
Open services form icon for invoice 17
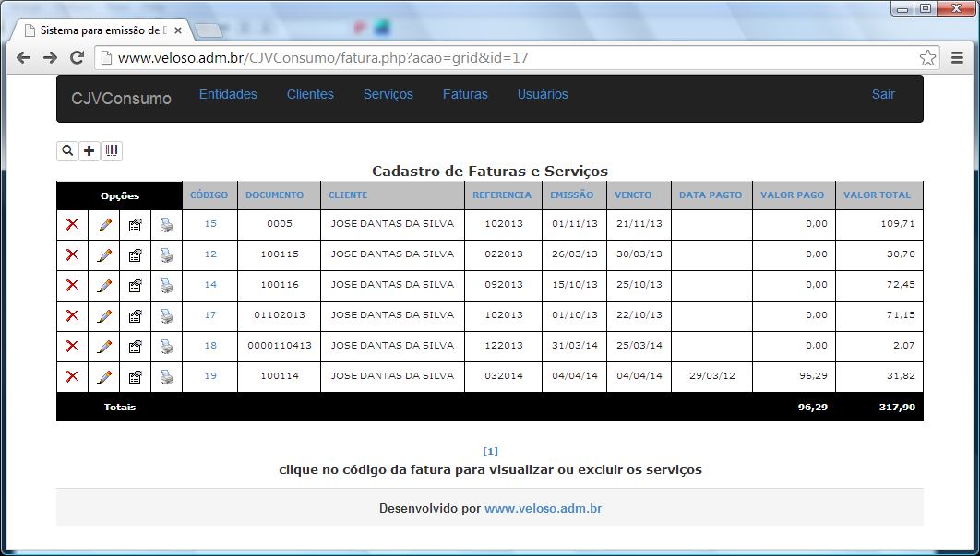coord(135,316)
